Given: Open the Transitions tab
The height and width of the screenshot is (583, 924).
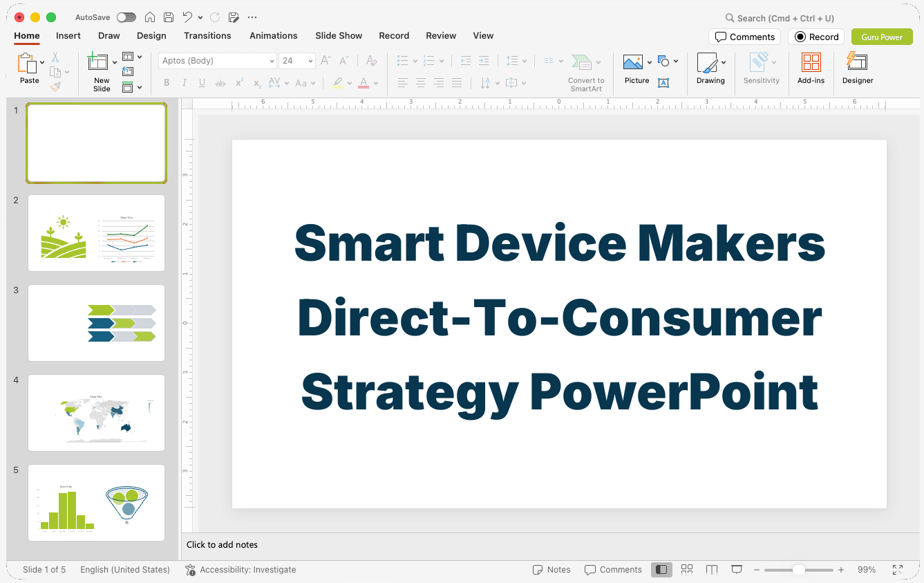Looking at the screenshot, I should pyautogui.click(x=207, y=35).
